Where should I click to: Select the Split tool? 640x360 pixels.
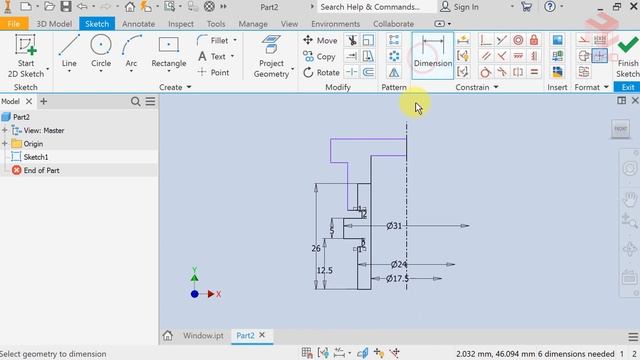pos(351,73)
